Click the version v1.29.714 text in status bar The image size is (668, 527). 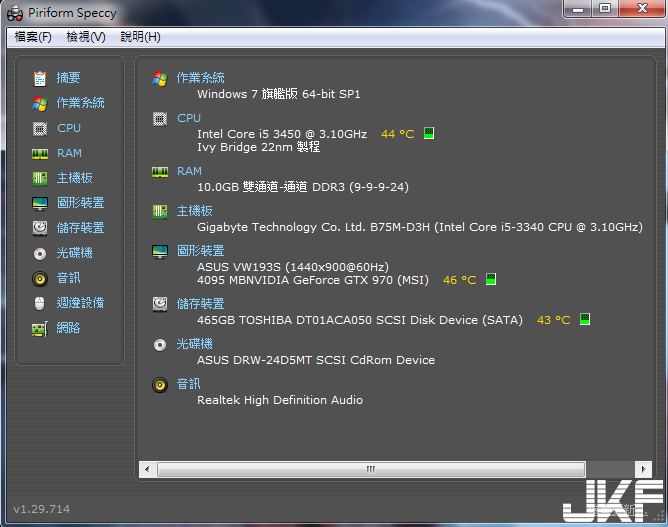[x=42, y=509]
